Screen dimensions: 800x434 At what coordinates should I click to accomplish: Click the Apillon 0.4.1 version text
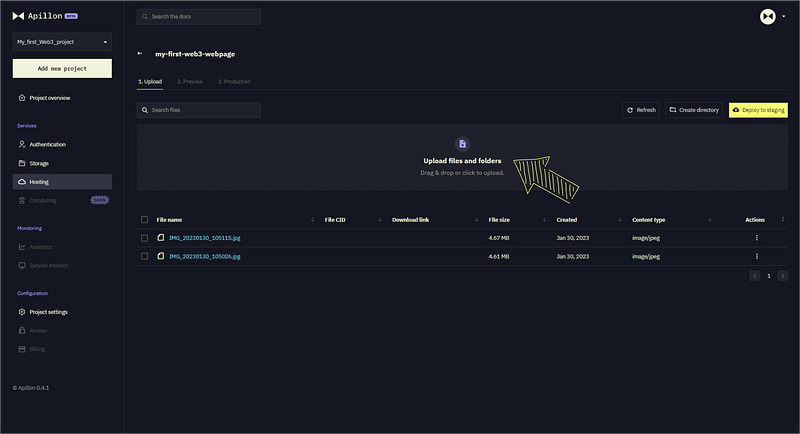31,388
